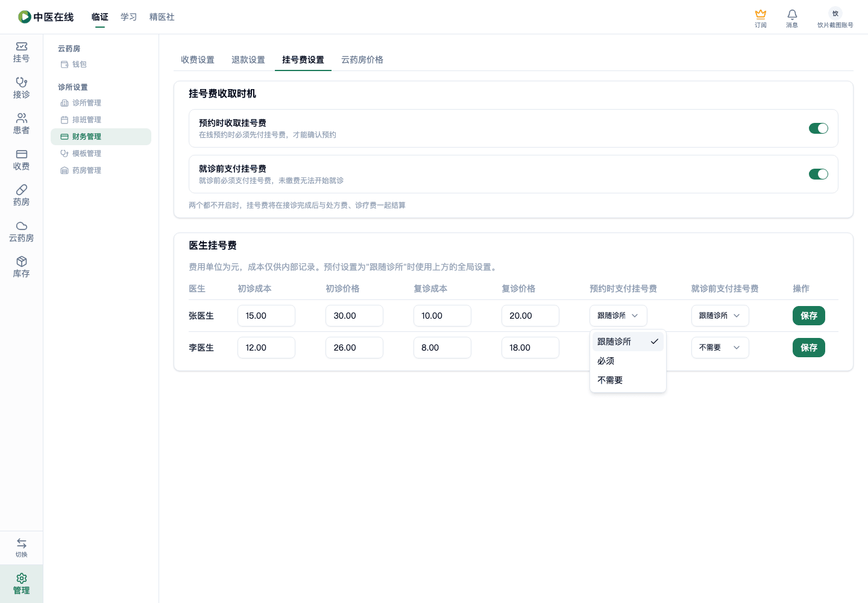
Task: Click the 中医在线 logo
Action: pos(46,17)
